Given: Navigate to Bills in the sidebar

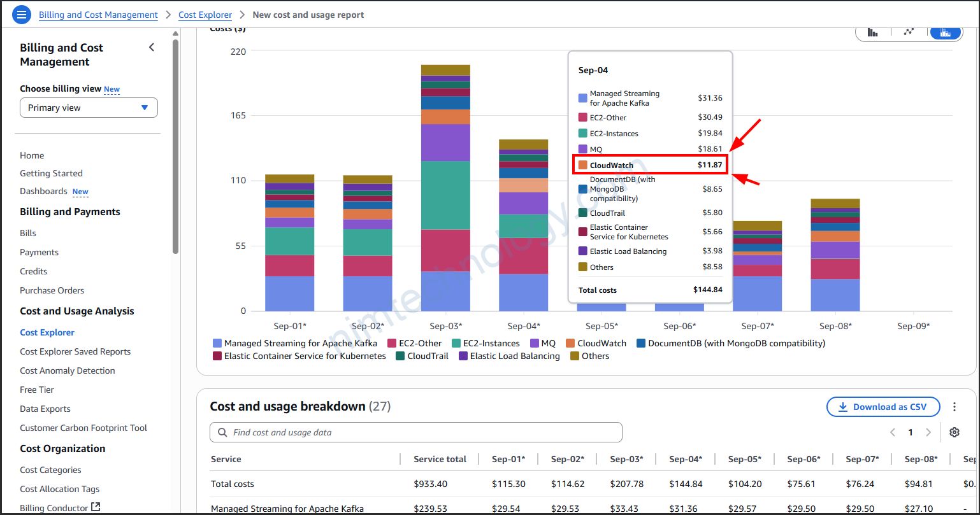Looking at the screenshot, I should pyautogui.click(x=28, y=233).
